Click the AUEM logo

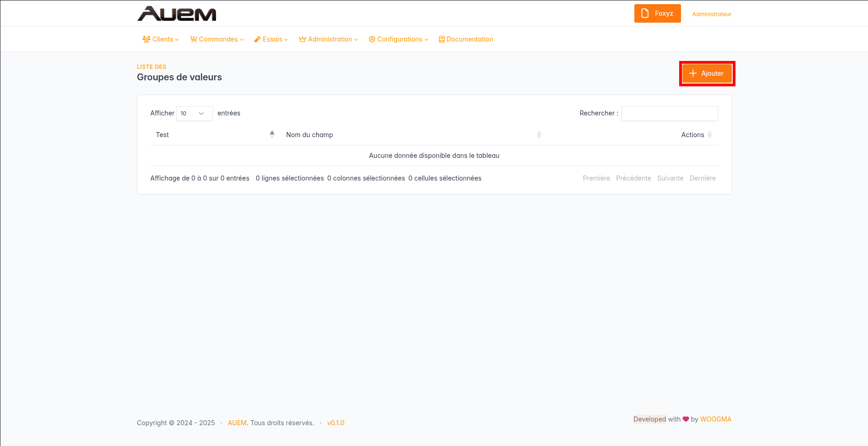[x=177, y=14]
